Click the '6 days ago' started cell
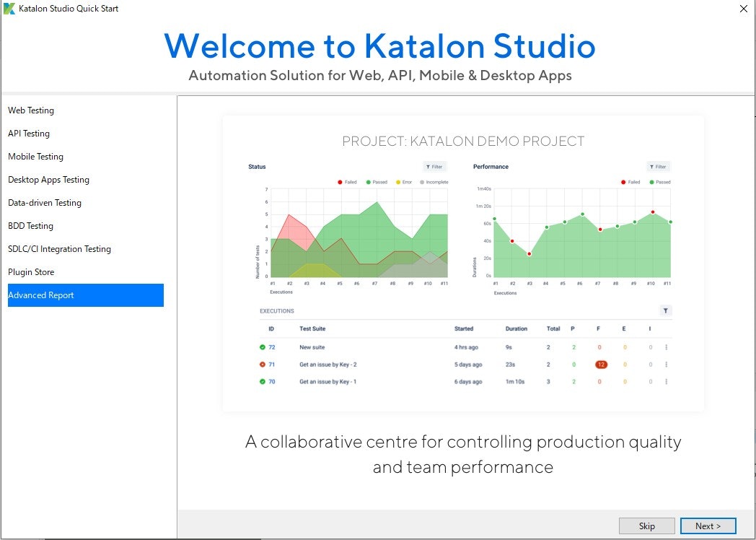This screenshot has height=540, width=756. pyautogui.click(x=468, y=381)
